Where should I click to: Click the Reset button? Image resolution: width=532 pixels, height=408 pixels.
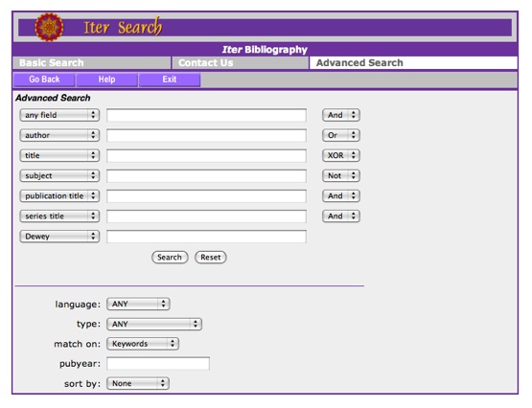click(x=210, y=258)
